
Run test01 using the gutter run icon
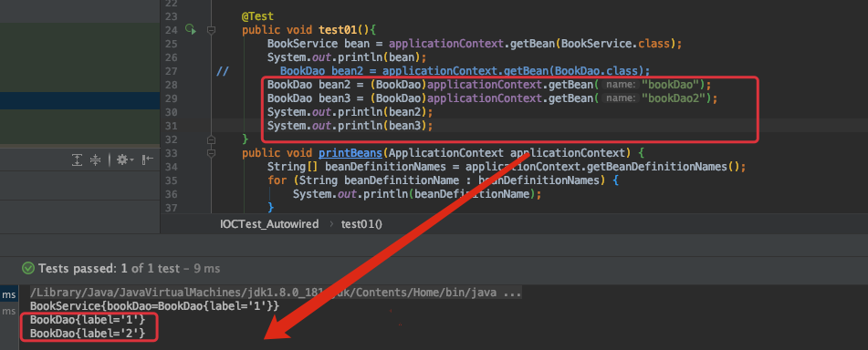pyautogui.click(x=191, y=29)
